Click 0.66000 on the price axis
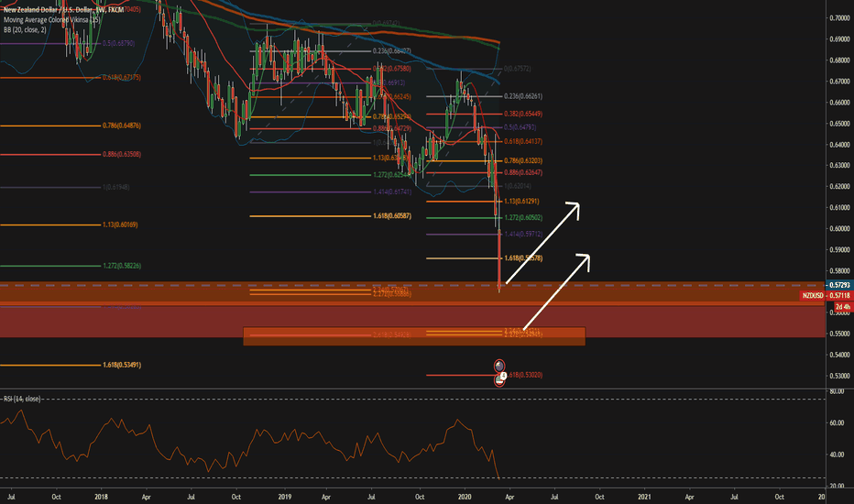This screenshot has height=504, width=854. tap(838, 103)
